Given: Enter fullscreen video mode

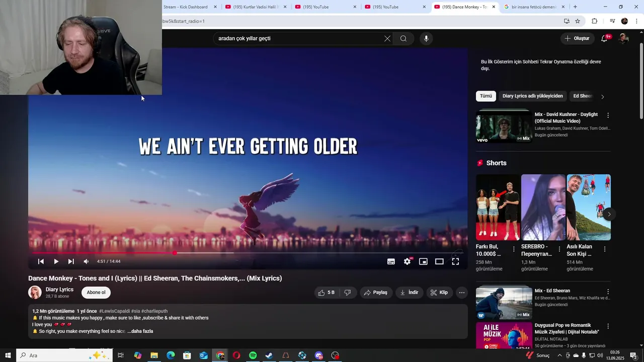Looking at the screenshot, I should pyautogui.click(x=455, y=261).
